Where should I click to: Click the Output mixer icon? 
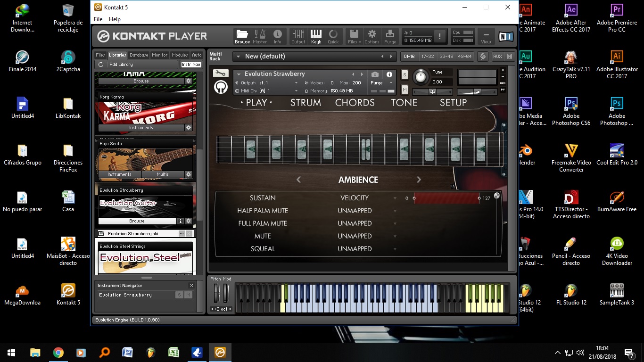pos(298,36)
